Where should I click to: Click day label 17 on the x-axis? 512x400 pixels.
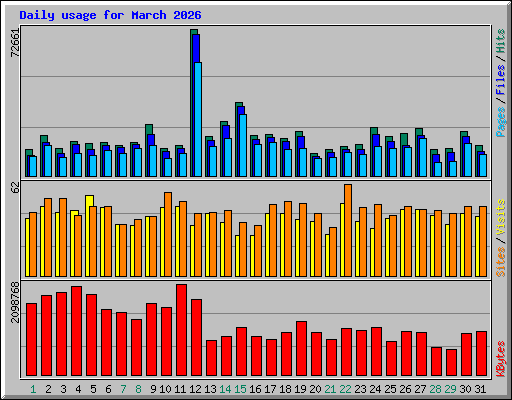(270, 389)
